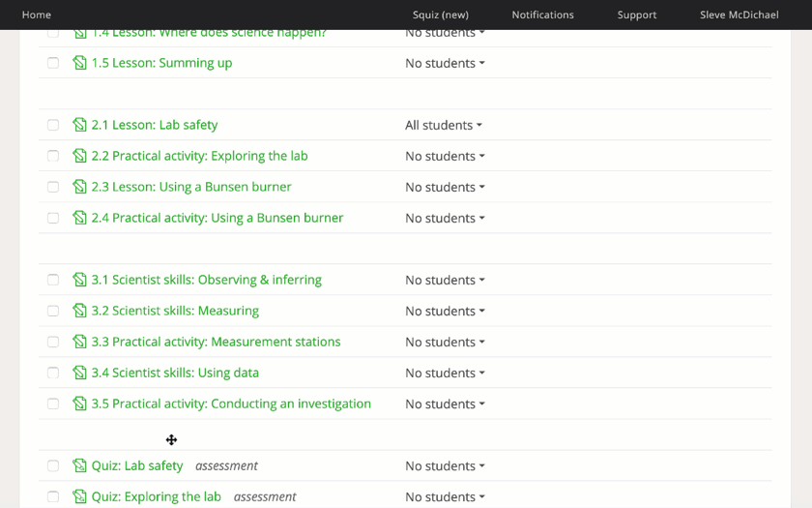Open 2.2 Practical activity: Exploring the lab
This screenshot has width=812, height=508.
point(199,156)
